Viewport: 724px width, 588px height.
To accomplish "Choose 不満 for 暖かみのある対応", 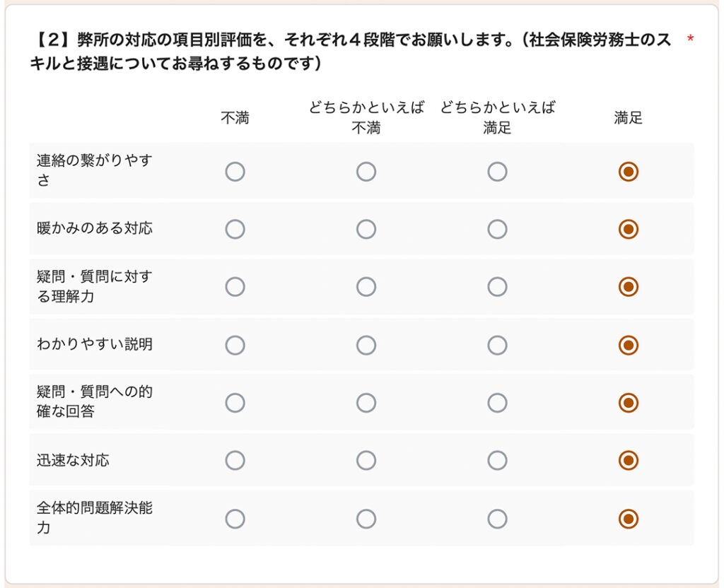I will [235, 228].
